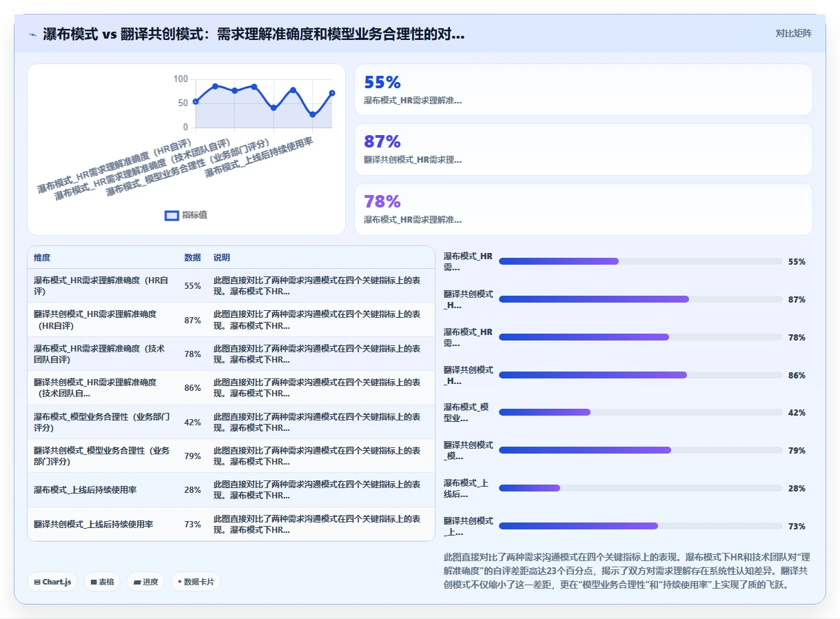Select table row 瀑布模式_模型业务合理性（业务部门评分）
This screenshot has width=840, height=619.
232,422
